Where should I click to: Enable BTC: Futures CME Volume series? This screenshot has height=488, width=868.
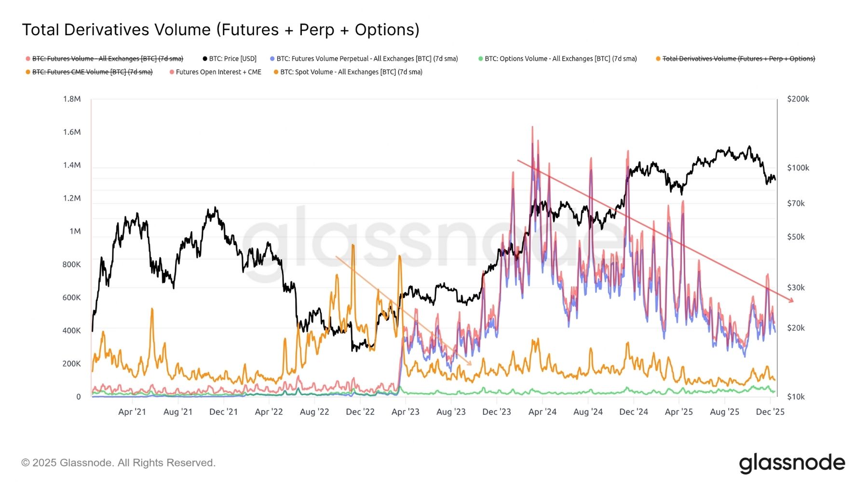pos(92,72)
